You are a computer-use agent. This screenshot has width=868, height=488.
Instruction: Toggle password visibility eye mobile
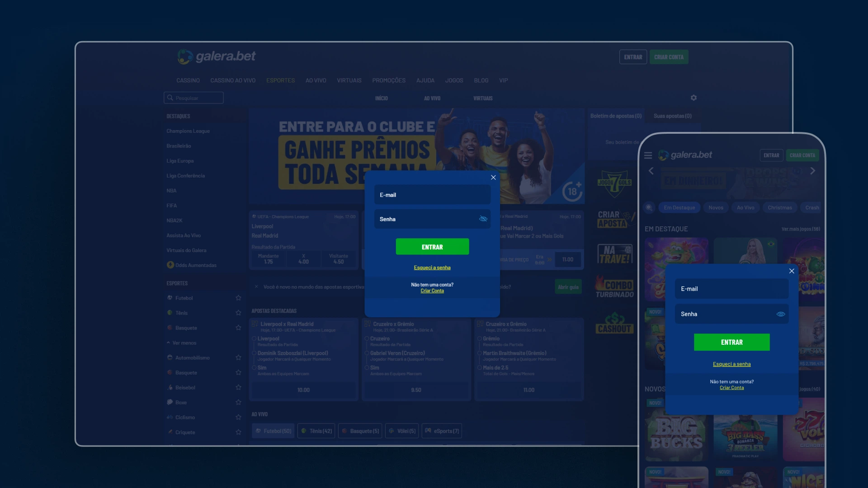pos(780,314)
